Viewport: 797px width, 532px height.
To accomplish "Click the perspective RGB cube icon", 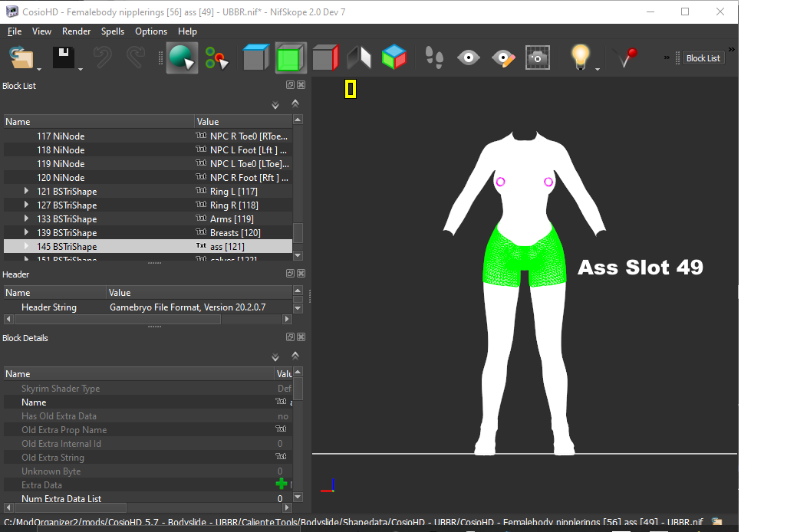I will point(394,57).
